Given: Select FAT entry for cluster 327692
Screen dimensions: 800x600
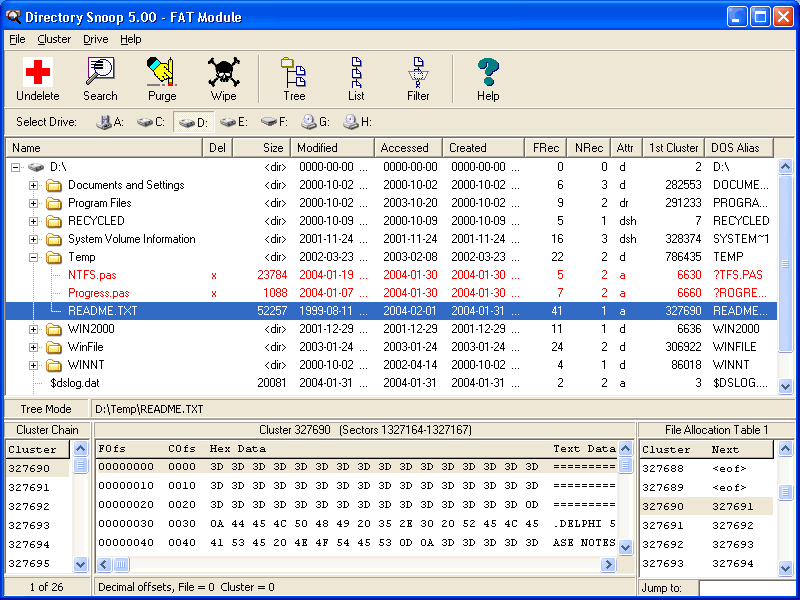Looking at the screenshot, I should pyautogui.click(x=706, y=544).
